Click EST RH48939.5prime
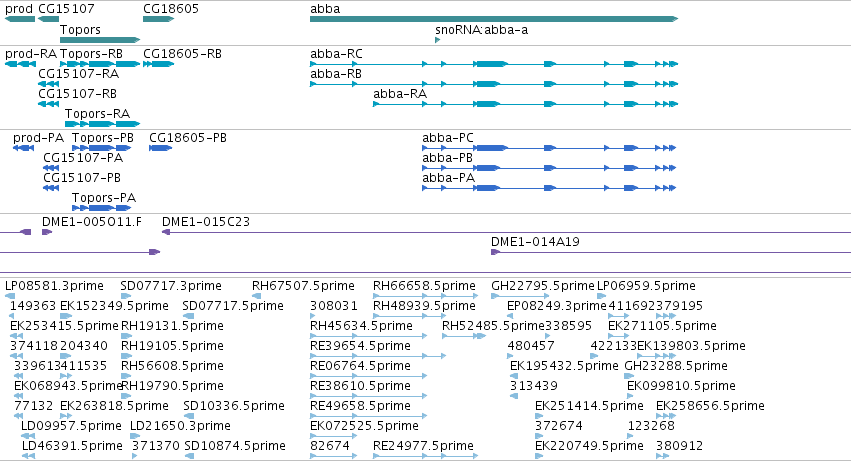Screen dimensions: 851x461 424,306
